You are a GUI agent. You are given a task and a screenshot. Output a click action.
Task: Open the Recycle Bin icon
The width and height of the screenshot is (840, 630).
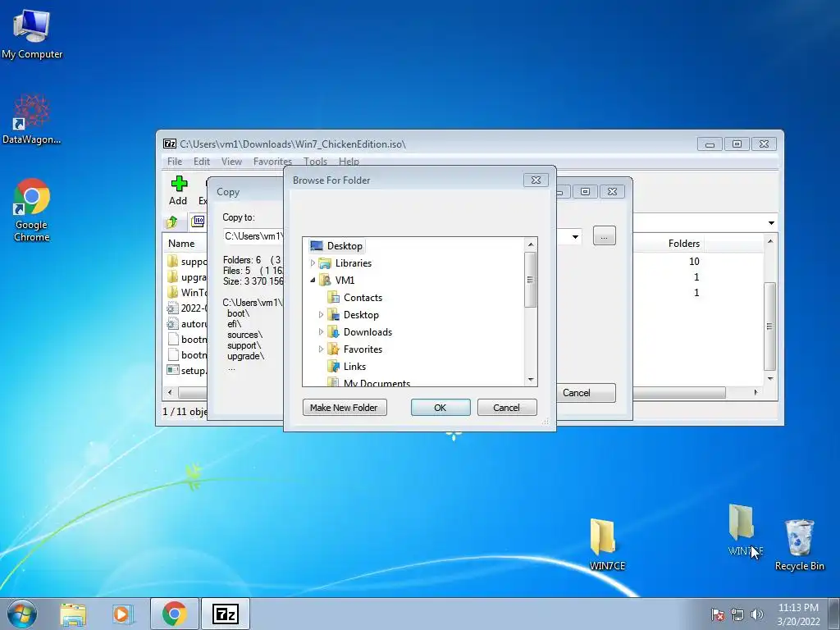point(799,545)
